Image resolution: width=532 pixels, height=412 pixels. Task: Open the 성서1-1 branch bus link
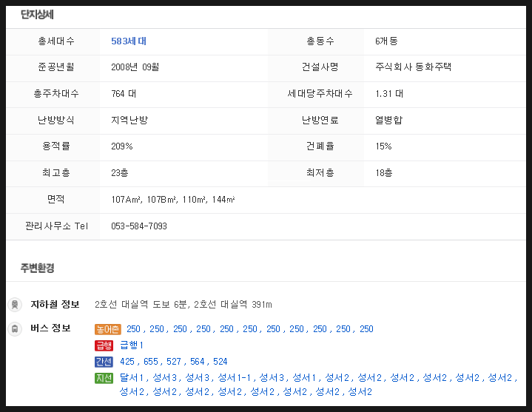234,377
